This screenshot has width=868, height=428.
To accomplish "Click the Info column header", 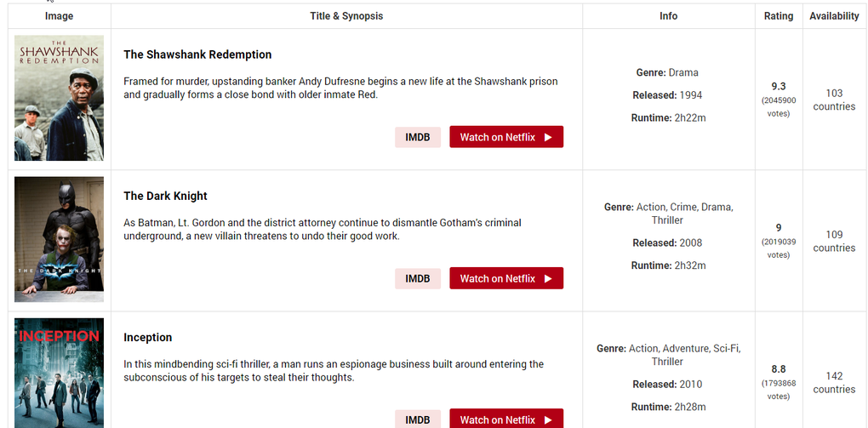I will pos(669,16).
